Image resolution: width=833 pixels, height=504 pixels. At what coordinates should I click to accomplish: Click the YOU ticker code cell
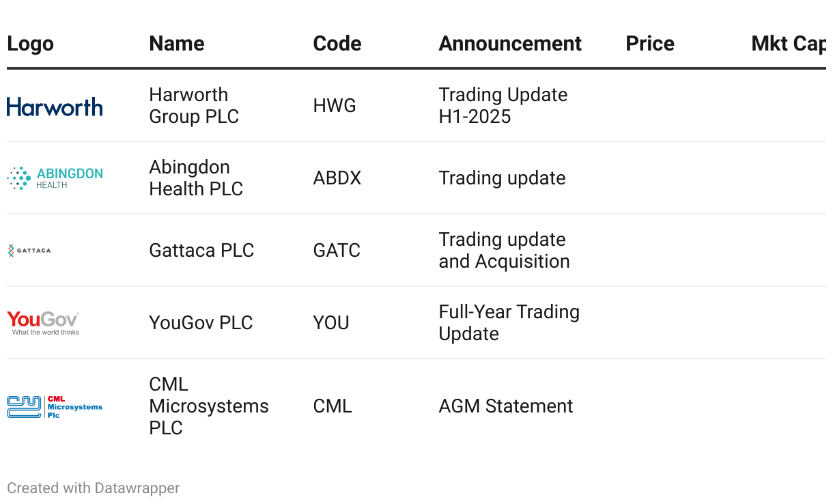pyautogui.click(x=331, y=323)
